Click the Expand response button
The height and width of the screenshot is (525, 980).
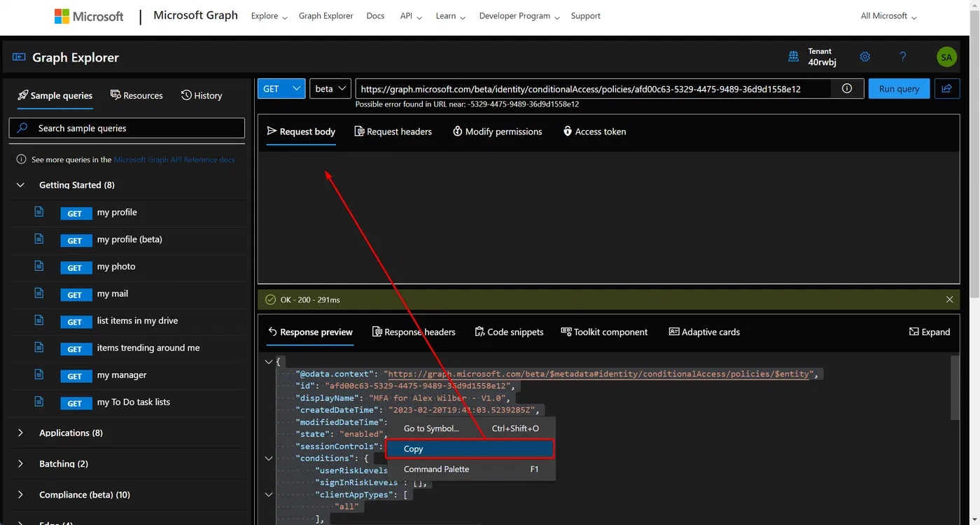[930, 332]
